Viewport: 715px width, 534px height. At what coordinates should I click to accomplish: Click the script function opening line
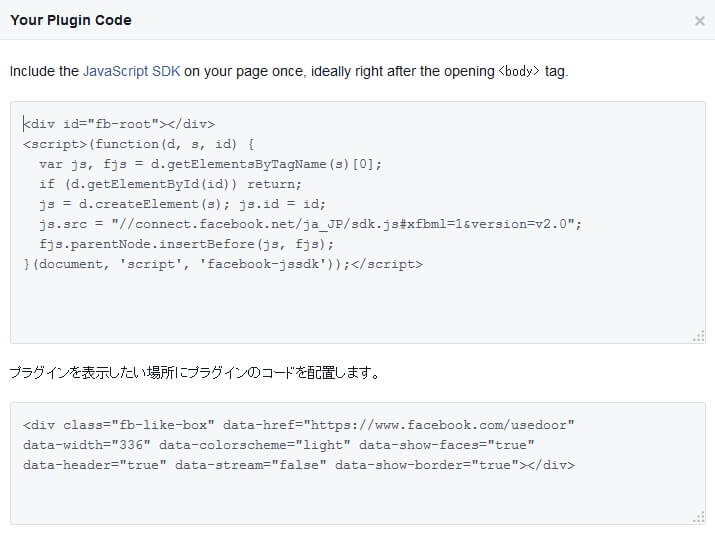tap(139, 144)
